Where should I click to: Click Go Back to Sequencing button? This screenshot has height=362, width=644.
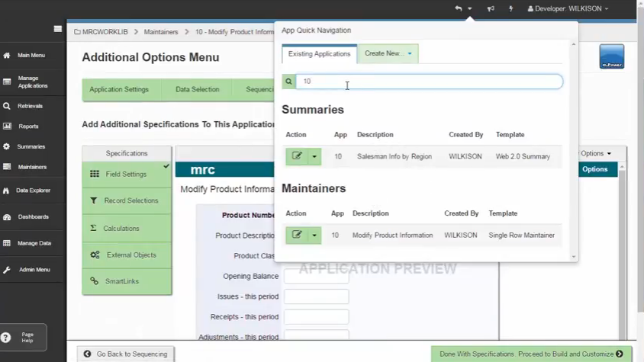126,354
